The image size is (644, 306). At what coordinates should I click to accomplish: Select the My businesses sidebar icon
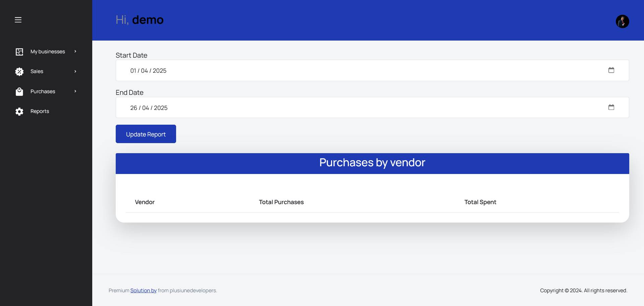tap(19, 52)
